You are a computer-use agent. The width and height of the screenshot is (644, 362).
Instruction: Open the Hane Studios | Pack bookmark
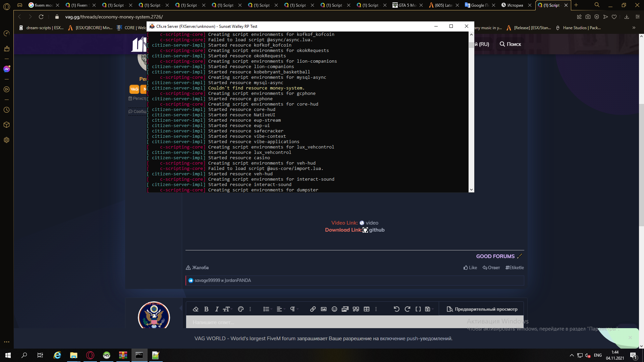point(578,28)
